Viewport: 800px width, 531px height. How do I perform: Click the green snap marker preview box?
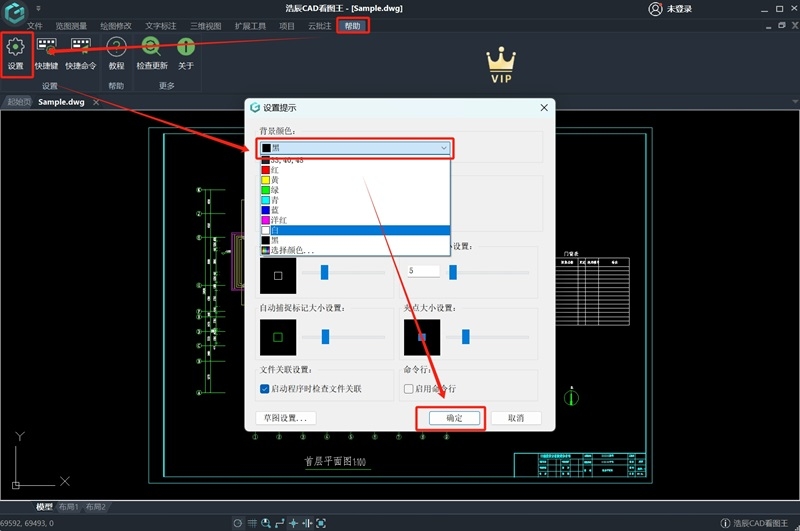[278, 337]
